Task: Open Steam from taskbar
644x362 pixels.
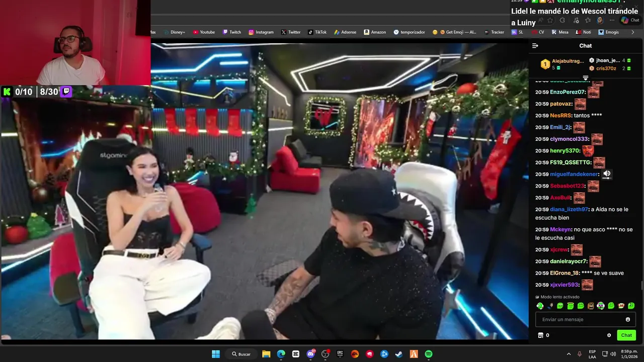Action: click(399, 354)
